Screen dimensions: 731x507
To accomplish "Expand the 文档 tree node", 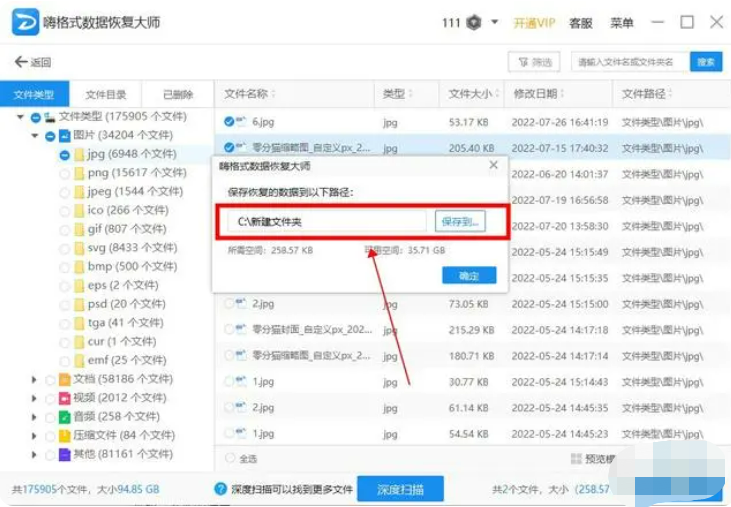I will point(34,380).
